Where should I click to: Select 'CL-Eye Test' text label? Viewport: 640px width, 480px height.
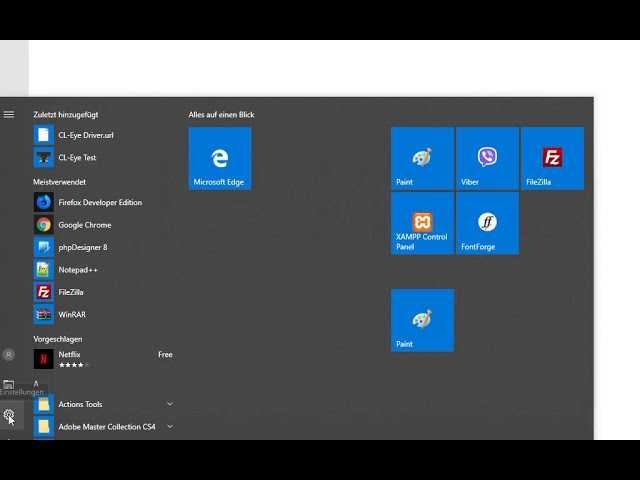tap(77, 158)
